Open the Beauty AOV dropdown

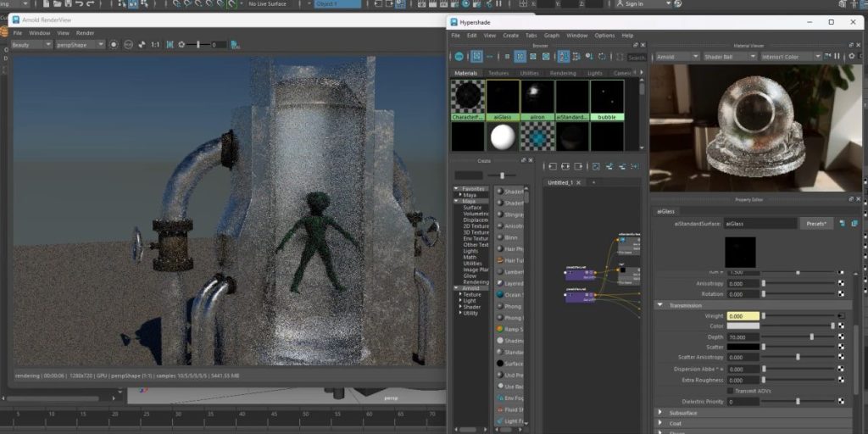tap(32, 44)
